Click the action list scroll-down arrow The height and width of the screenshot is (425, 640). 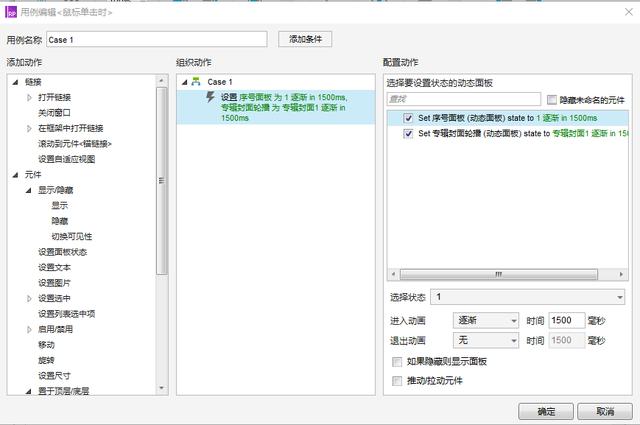click(x=162, y=388)
